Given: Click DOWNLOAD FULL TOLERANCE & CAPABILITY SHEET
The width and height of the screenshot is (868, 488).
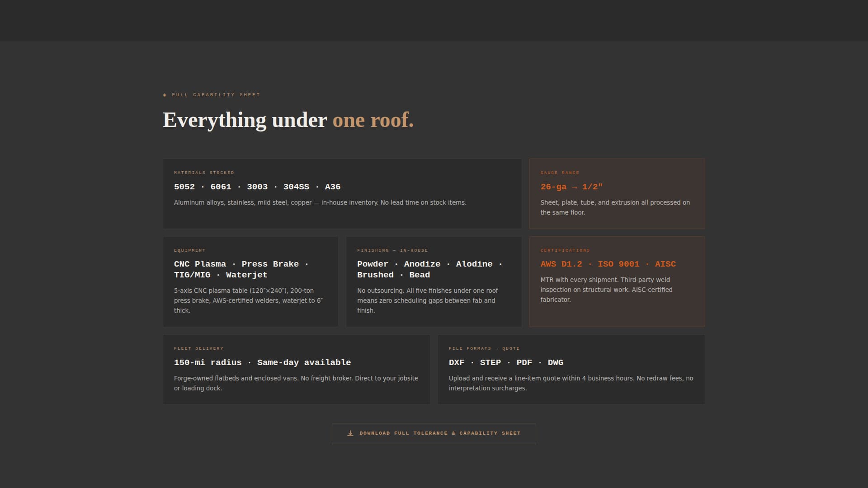Looking at the screenshot, I should click(x=434, y=433).
